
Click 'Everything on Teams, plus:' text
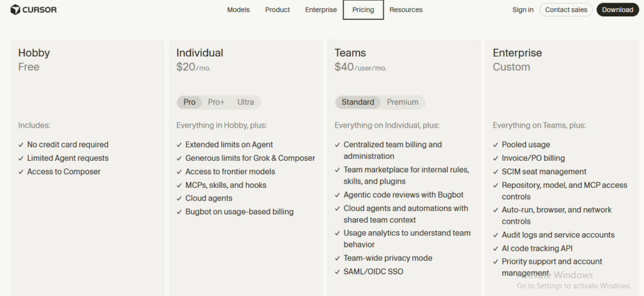click(539, 125)
